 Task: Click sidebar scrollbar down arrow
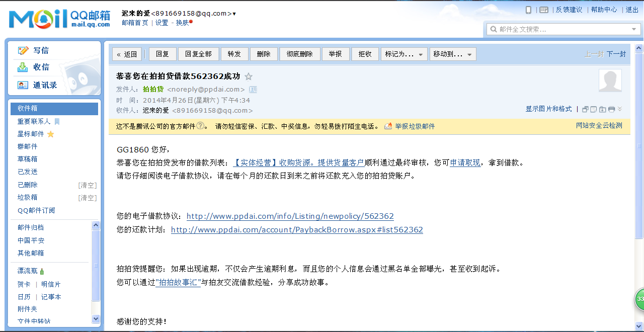96,319
